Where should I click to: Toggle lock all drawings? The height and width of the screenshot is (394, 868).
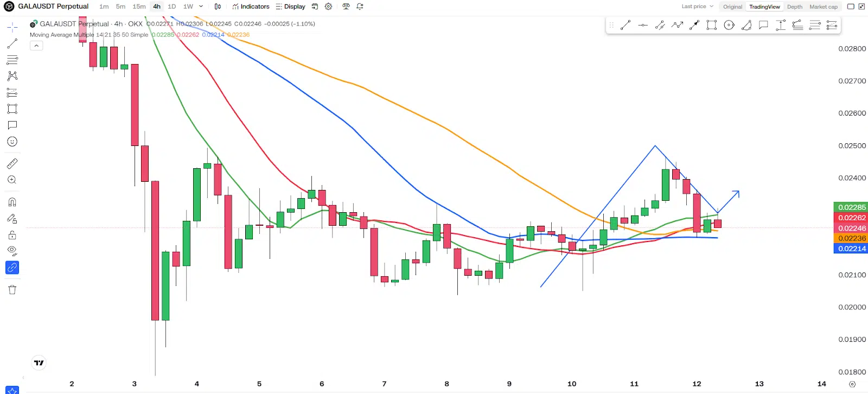pyautogui.click(x=12, y=235)
